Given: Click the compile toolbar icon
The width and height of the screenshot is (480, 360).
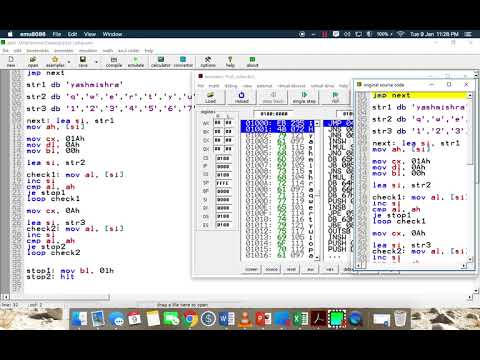Looking at the screenshot, I should pos(114,62).
